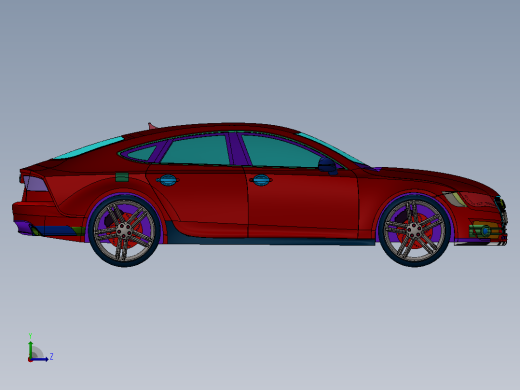
Task: Select the blue rear diffuser section
Action: [57, 230]
